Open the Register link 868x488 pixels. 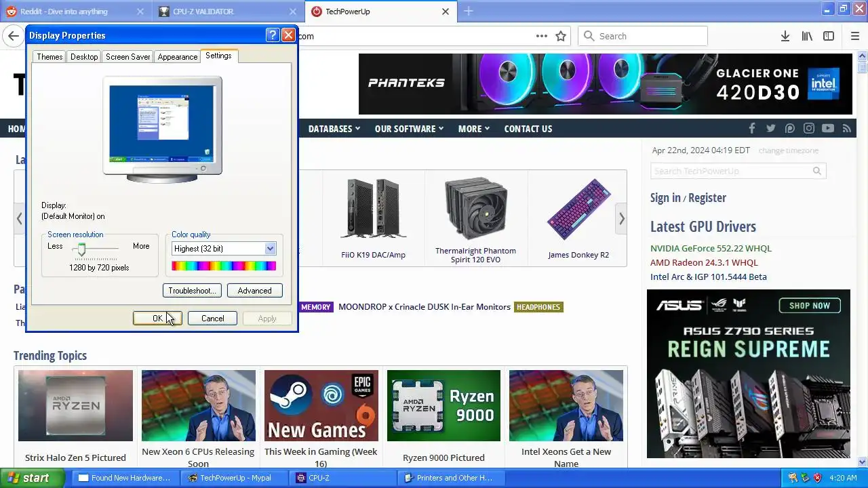[707, 197]
